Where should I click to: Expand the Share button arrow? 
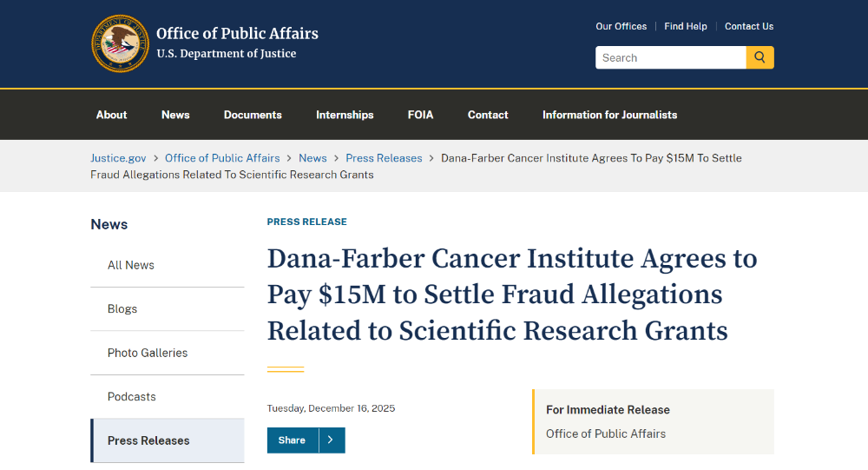(x=332, y=440)
